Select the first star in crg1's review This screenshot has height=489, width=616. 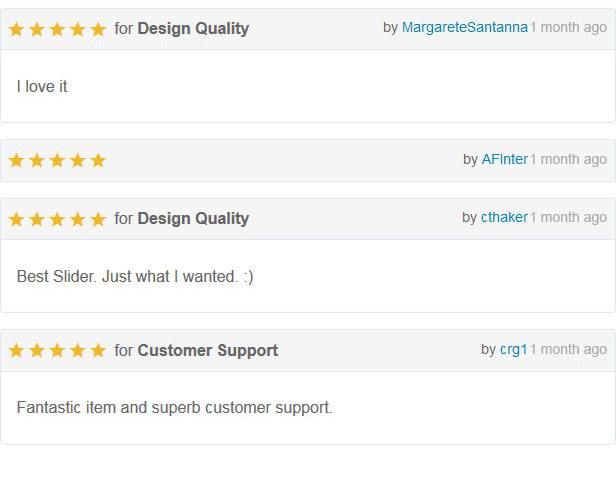[17, 351]
